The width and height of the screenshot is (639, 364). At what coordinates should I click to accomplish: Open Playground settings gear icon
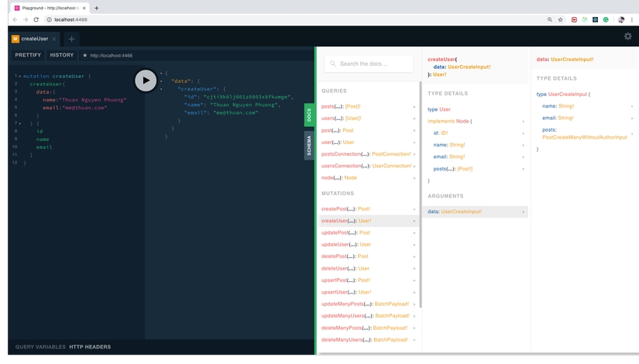tap(627, 36)
